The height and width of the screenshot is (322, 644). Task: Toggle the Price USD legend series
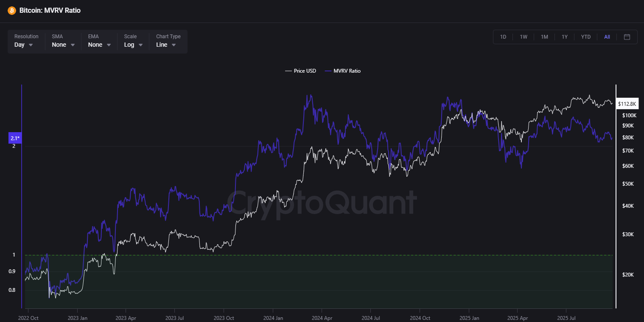300,71
